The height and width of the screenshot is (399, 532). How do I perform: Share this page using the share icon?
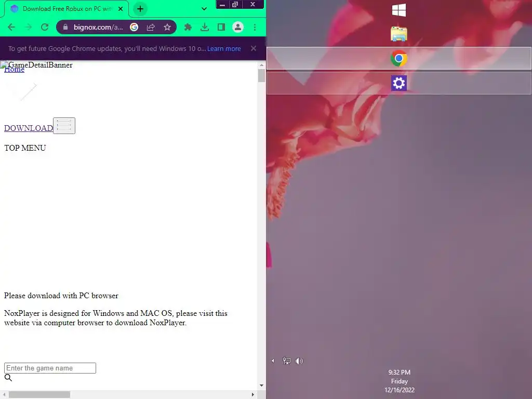point(151,27)
